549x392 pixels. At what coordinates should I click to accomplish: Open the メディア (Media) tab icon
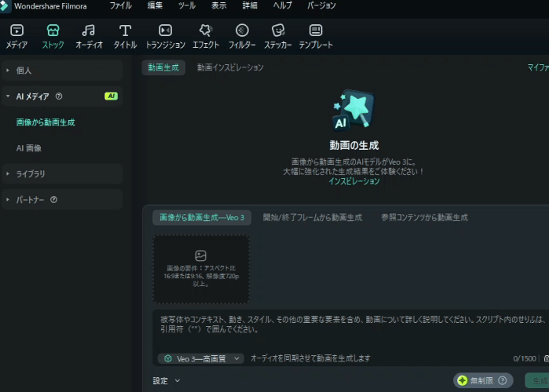click(16, 31)
